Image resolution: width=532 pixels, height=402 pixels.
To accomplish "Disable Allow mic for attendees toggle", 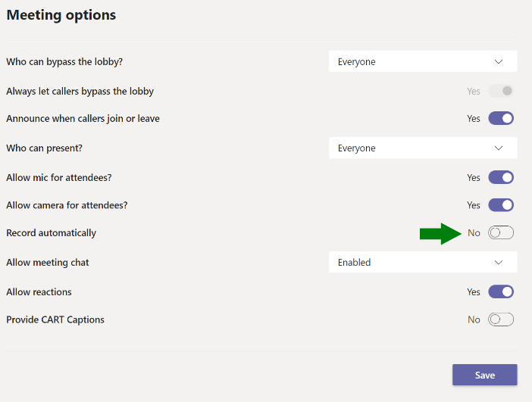I will click(x=501, y=177).
